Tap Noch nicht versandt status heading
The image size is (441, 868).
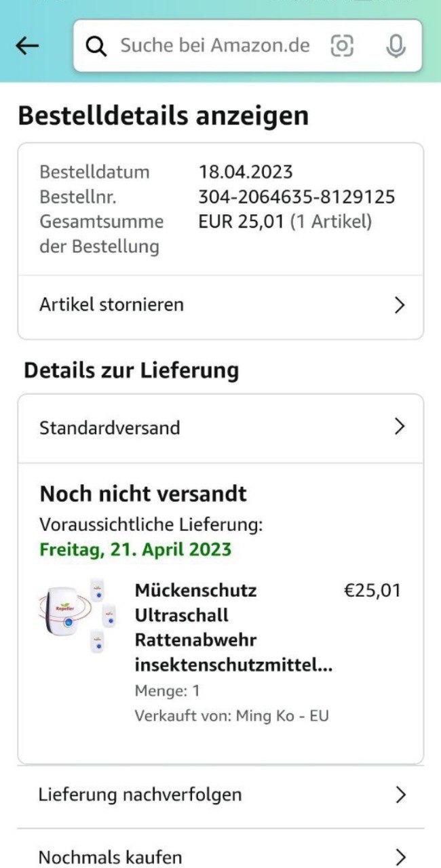pos(143,494)
